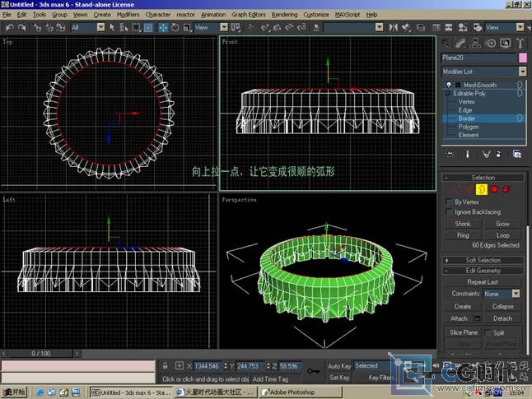Enable the By Vertex checkbox
The height and width of the screenshot is (399, 532).
[449, 202]
